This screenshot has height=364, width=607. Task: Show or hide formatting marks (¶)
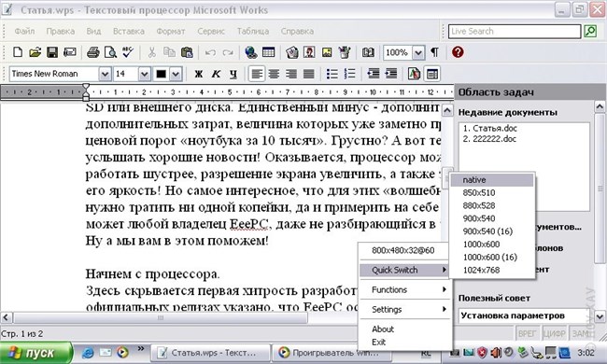tap(435, 52)
